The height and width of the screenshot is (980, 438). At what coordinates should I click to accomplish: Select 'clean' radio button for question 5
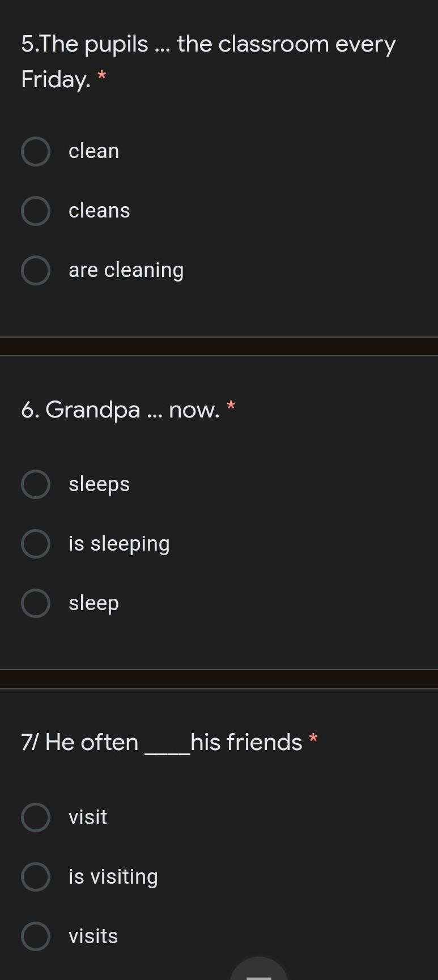pyautogui.click(x=36, y=151)
